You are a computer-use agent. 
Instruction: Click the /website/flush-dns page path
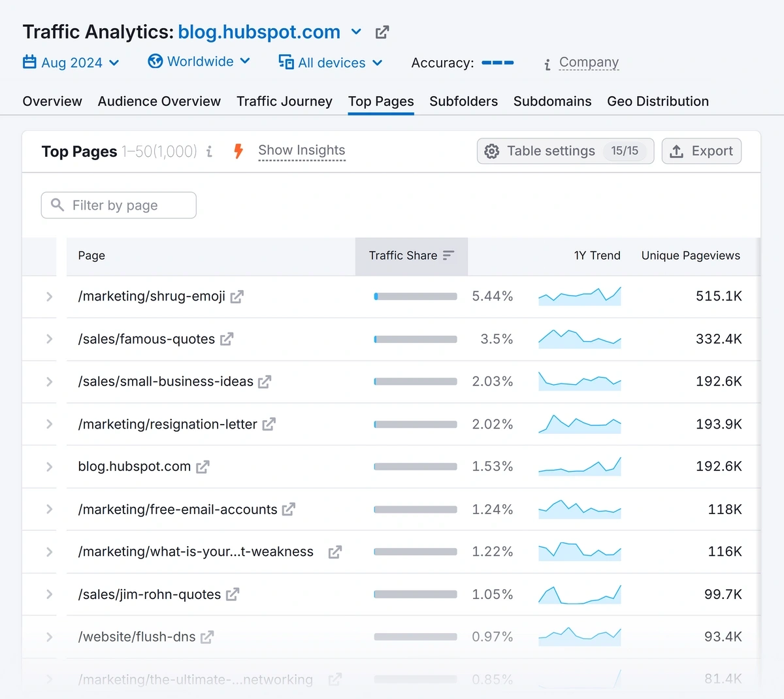[137, 637]
